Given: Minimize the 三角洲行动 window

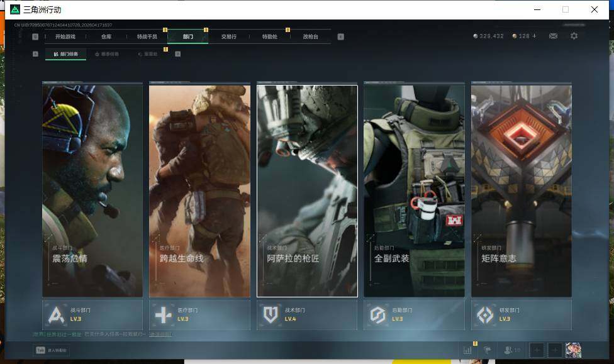Looking at the screenshot, I should (537, 9).
